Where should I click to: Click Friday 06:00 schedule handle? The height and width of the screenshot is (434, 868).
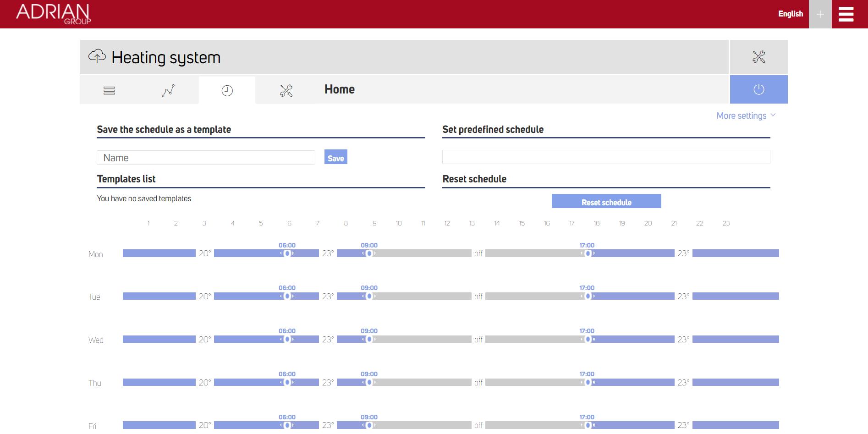coord(287,425)
